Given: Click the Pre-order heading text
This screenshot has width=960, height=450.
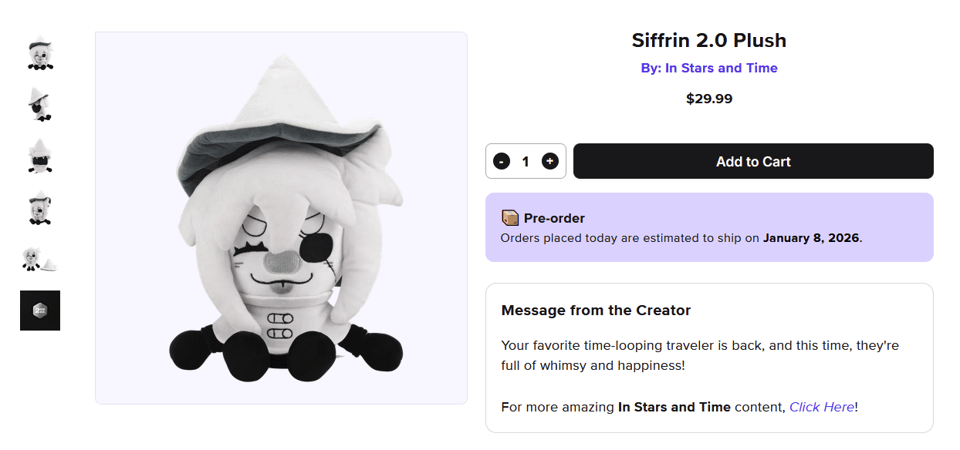Looking at the screenshot, I should coord(554,218).
